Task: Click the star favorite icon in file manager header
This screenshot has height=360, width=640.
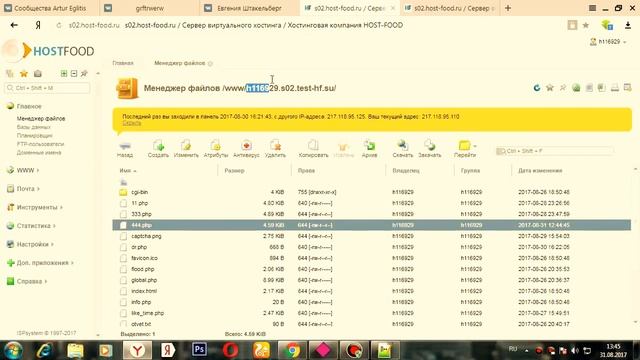Action: (x=550, y=88)
